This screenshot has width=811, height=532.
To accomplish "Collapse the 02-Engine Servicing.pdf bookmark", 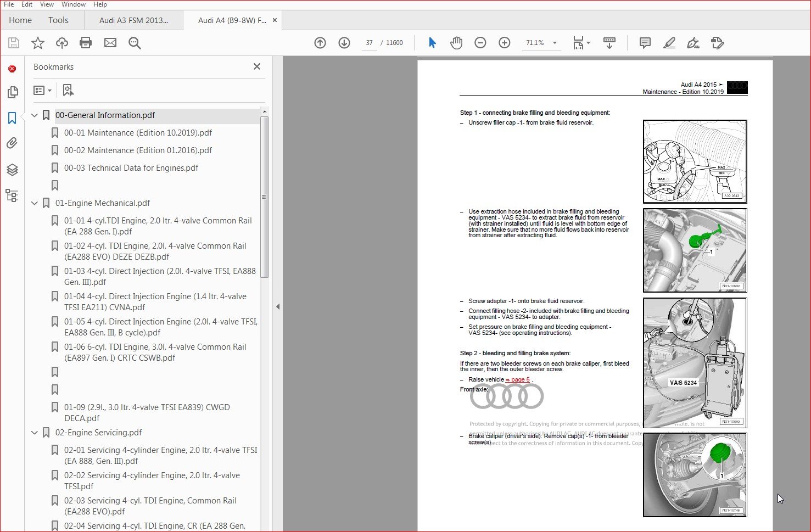I will click(35, 433).
